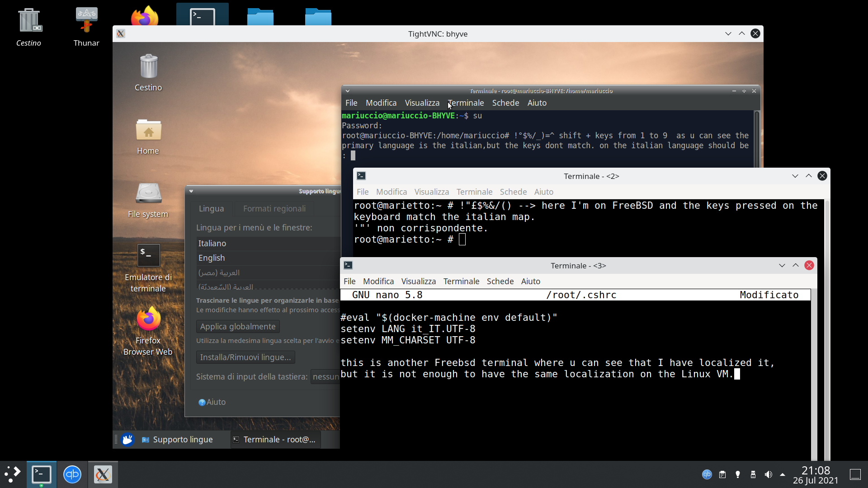Click the Applica globalmente button
The width and height of the screenshot is (868, 488).
point(238,326)
